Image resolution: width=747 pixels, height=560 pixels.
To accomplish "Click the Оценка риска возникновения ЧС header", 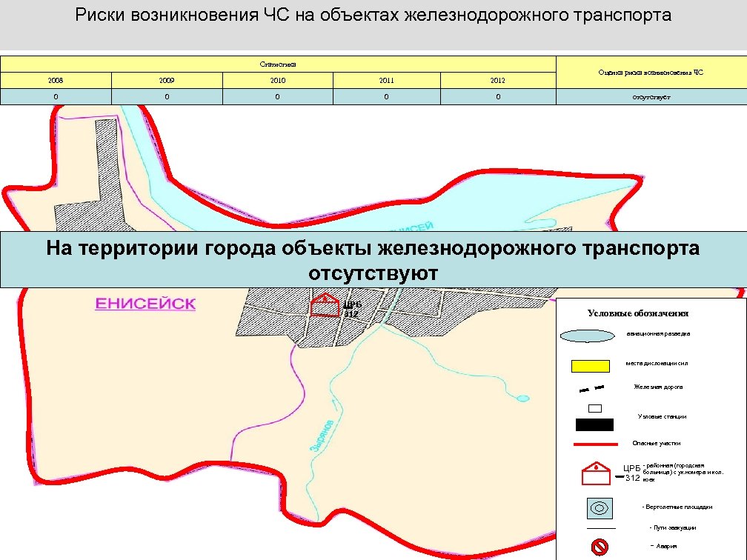I will point(651,74).
